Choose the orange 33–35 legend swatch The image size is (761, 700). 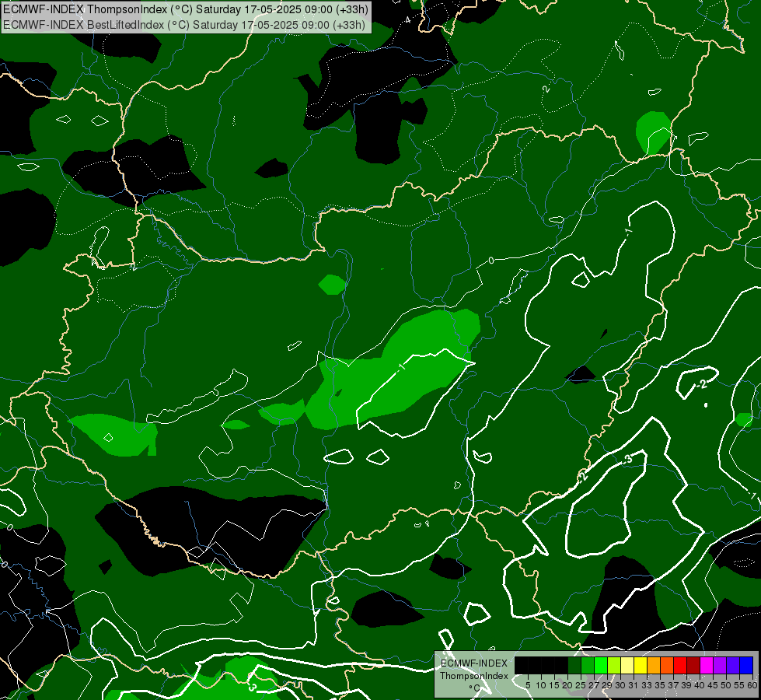(654, 665)
